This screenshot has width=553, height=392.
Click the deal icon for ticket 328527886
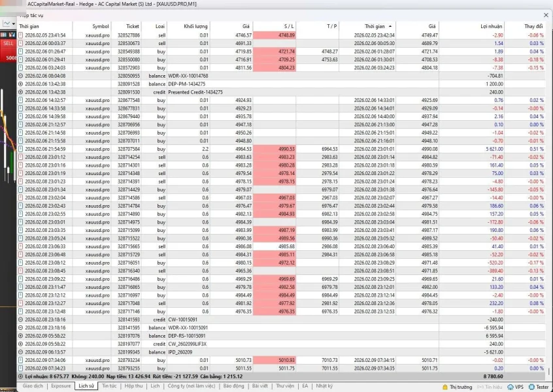point(21,35)
